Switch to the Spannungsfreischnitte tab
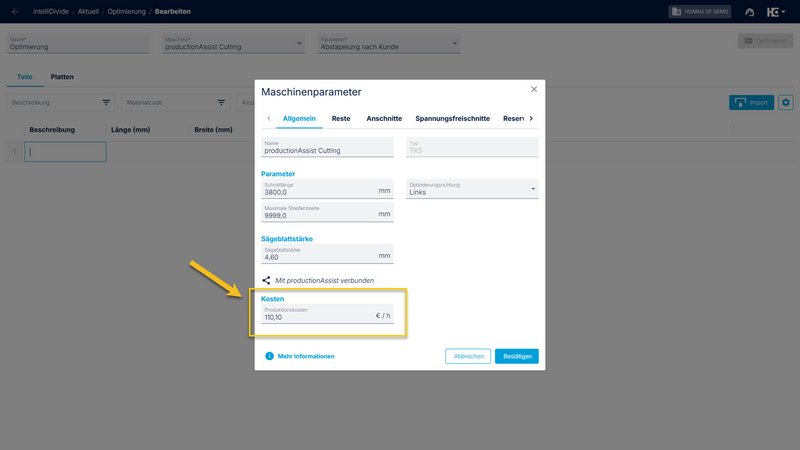Screen dimensions: 800x450 [x=452, y=118]
